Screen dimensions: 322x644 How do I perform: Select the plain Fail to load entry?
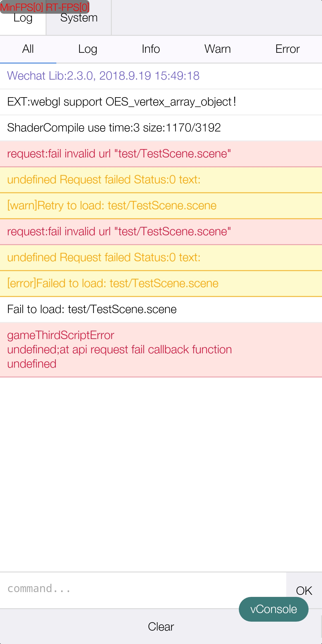(x=92, y=309)
